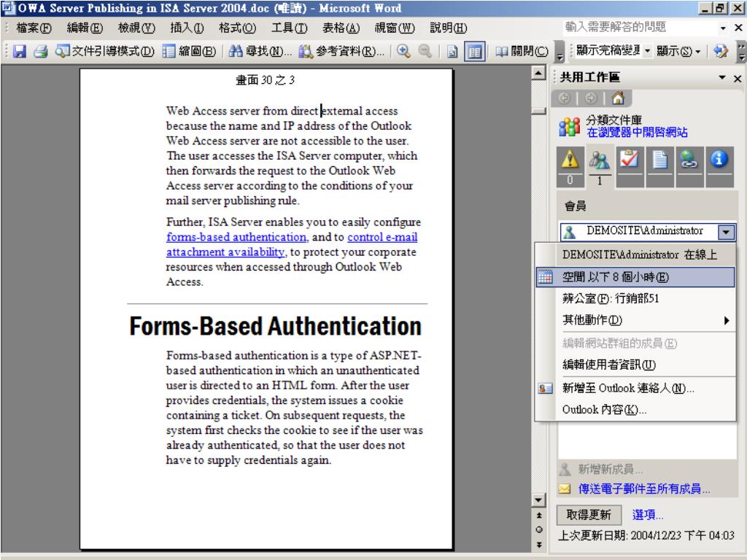Screen dimensions: 747x560
Task: Click 傳送電子郵件至所有成員 link
Action: pyautogui.click(x=644, y=489)
